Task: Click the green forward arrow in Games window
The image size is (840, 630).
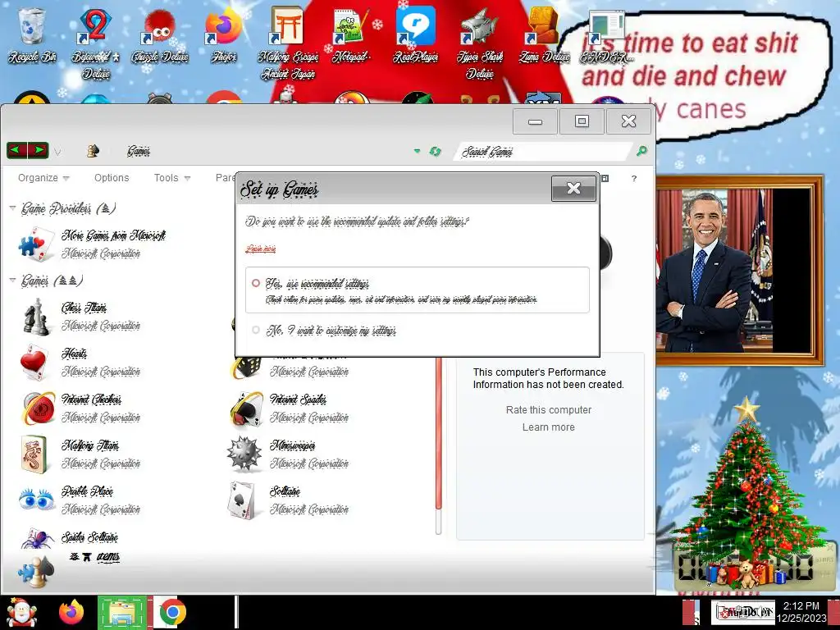Action: point(38,151)
